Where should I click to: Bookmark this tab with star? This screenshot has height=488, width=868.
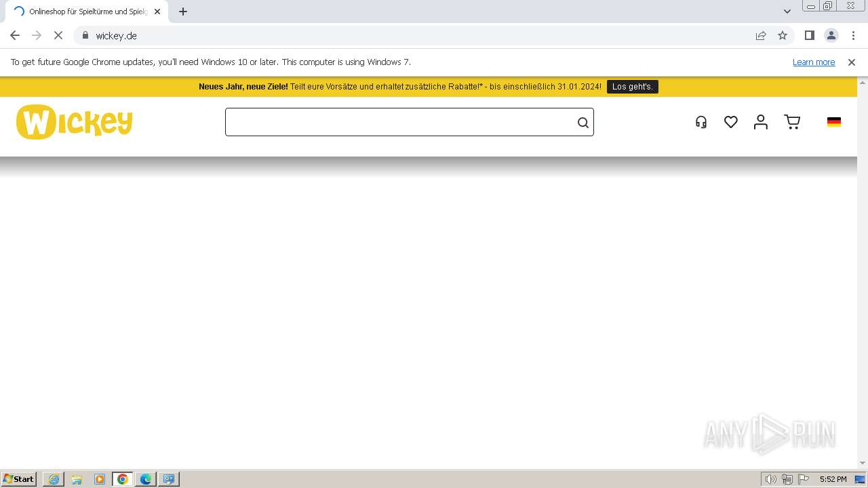tap(783, 35)
